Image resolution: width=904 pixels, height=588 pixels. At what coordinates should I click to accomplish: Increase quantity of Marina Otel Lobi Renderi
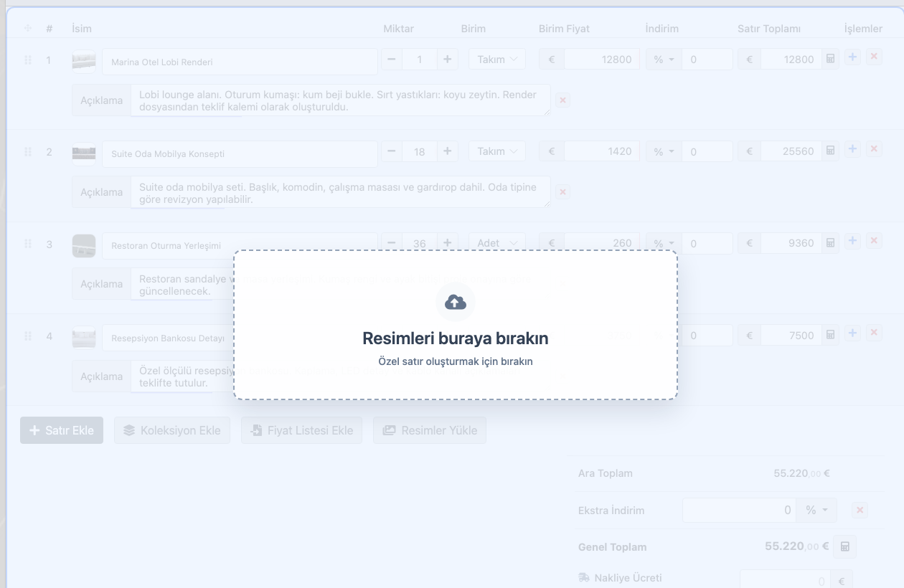tap(448, 59)
